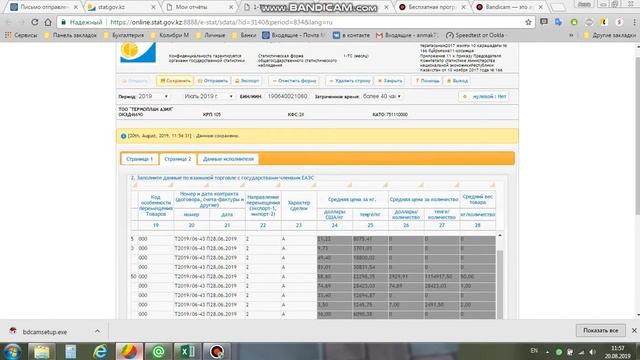Reload the page with the refresh icon
This screenshot has width=640, height=360.
[35, 22]
